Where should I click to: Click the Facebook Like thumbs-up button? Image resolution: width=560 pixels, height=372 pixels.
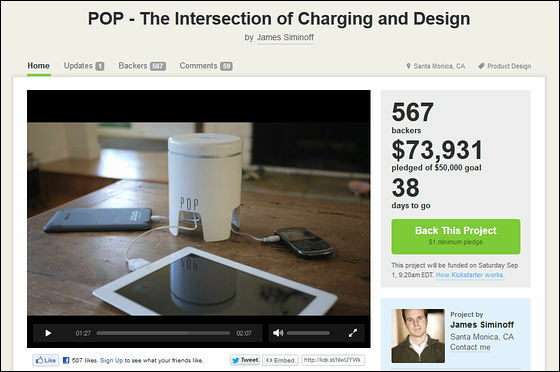(46, 360)
